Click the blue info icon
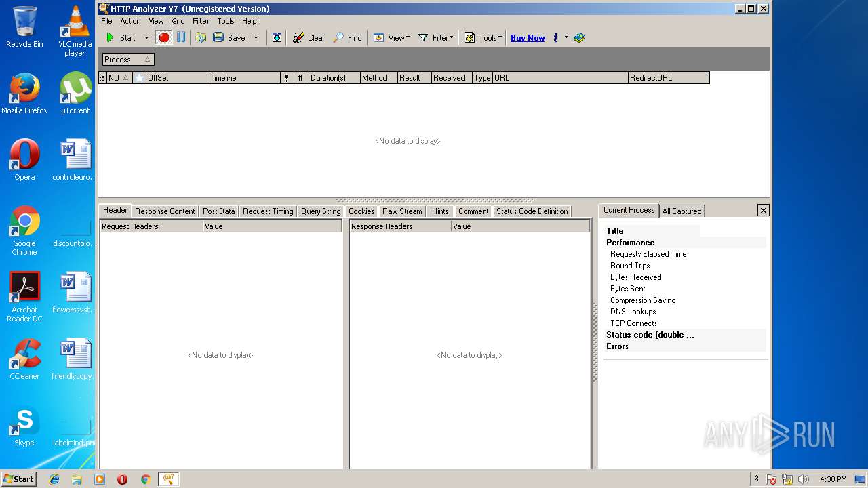 click(555, 38)
